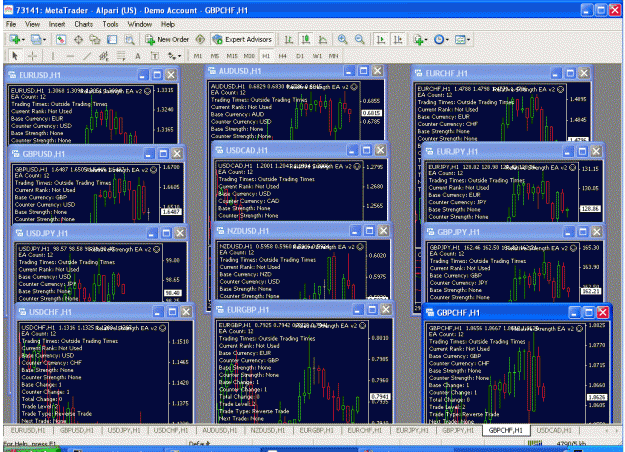Image resolution: width=625 pixels, height=452 pixels.
Task: Zoom in on the chart
Action: tap(342, 39)
